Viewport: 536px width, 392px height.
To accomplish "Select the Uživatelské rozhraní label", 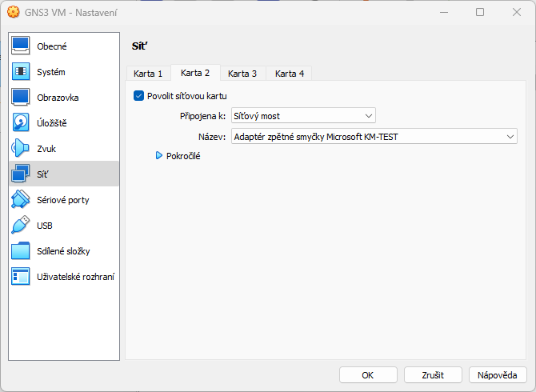I will pos(75,277).
